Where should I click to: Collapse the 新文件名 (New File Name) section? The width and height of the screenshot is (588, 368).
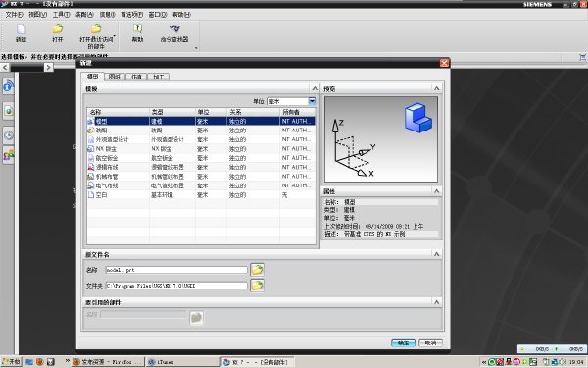[x=436, y=254]
